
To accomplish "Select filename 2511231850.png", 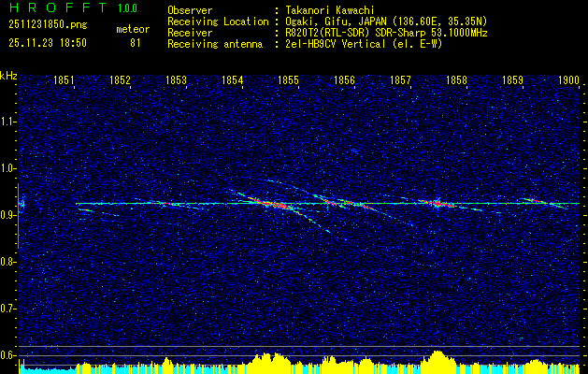I will (48, 24).
